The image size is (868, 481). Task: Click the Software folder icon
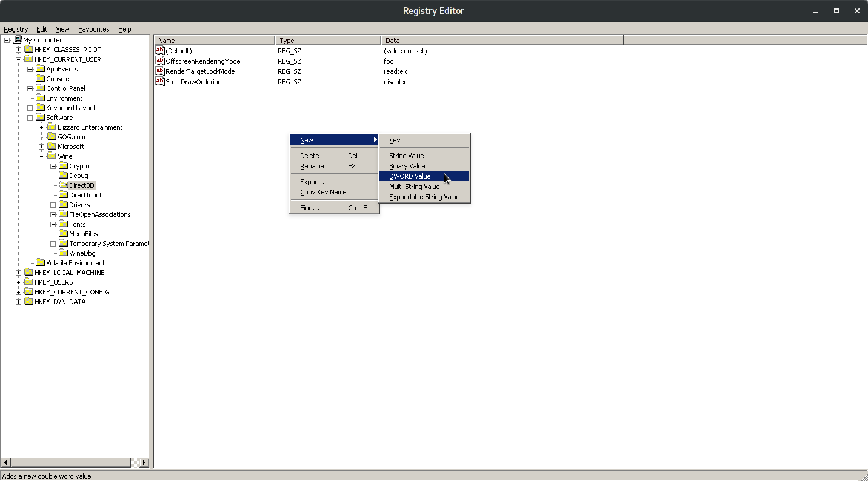click(40, 118)
